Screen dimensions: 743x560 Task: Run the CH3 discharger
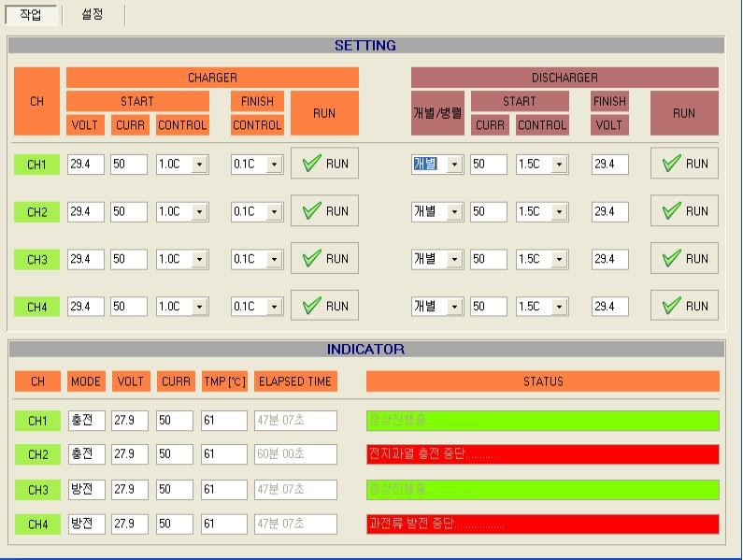(x=684, y=259)
